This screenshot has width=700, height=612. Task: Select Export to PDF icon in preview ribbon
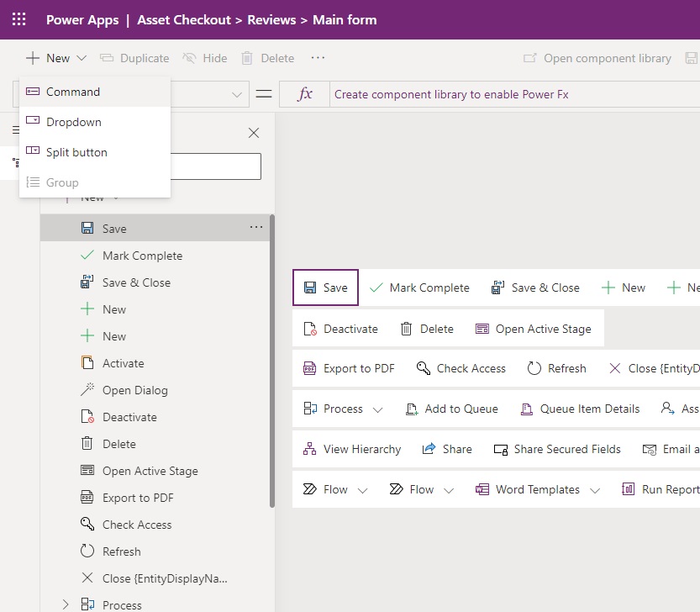[x=310, y=368]
